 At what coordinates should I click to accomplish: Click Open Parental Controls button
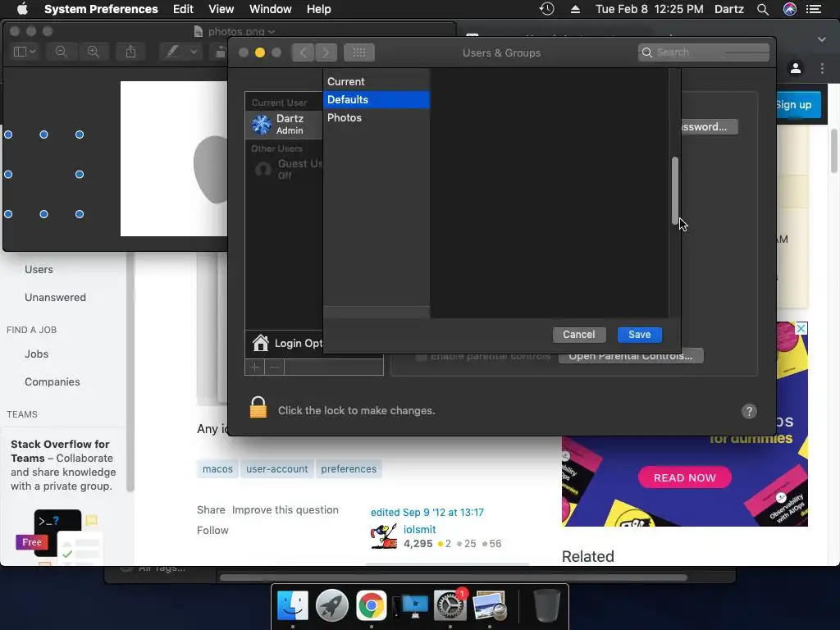(631, 356)
